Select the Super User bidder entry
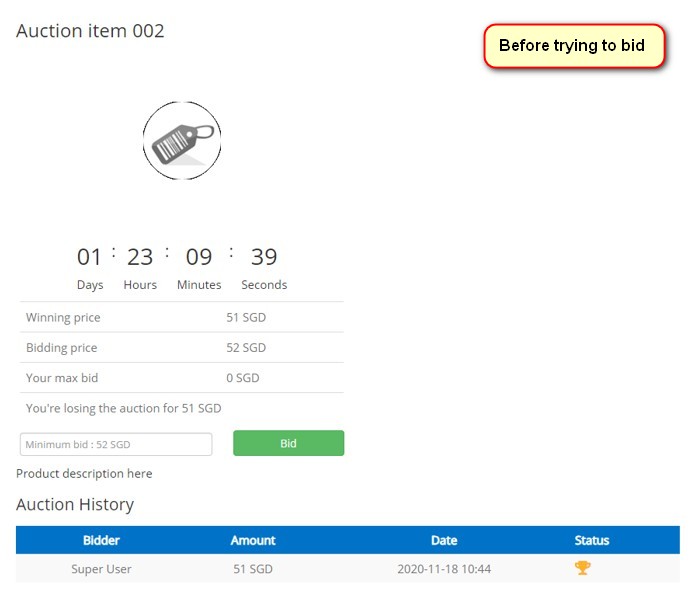690x598 pixels. pos(101,569)
